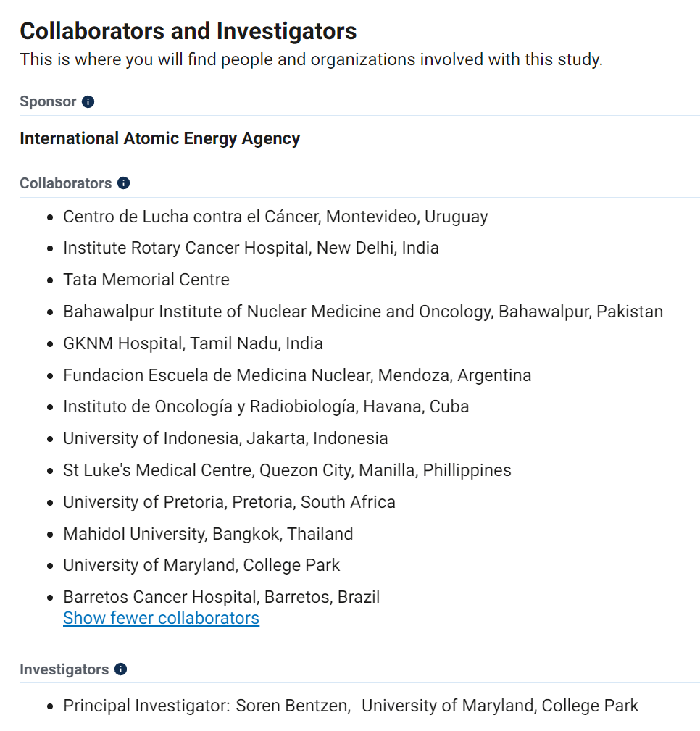Image resolution: width=700 pixels, height=731 pixels.
Task: Click the Collaborators and Investigators heading
Action: pyautogui.click(x=188, y=31)
